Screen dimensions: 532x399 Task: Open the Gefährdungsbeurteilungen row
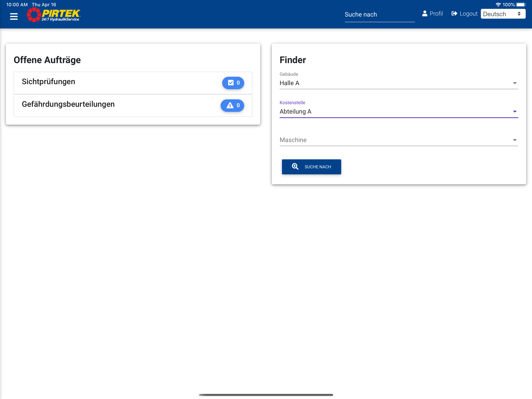coord(133,105)
